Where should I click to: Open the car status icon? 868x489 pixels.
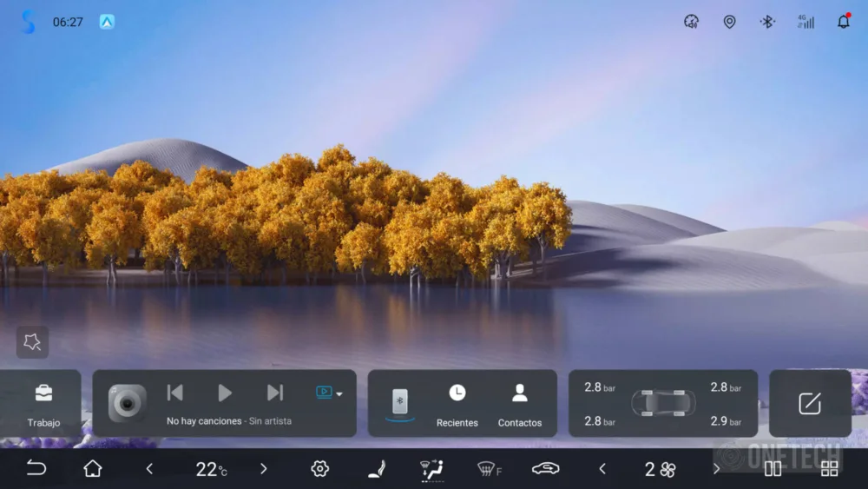pyautogui.click(x=545, y=469)
